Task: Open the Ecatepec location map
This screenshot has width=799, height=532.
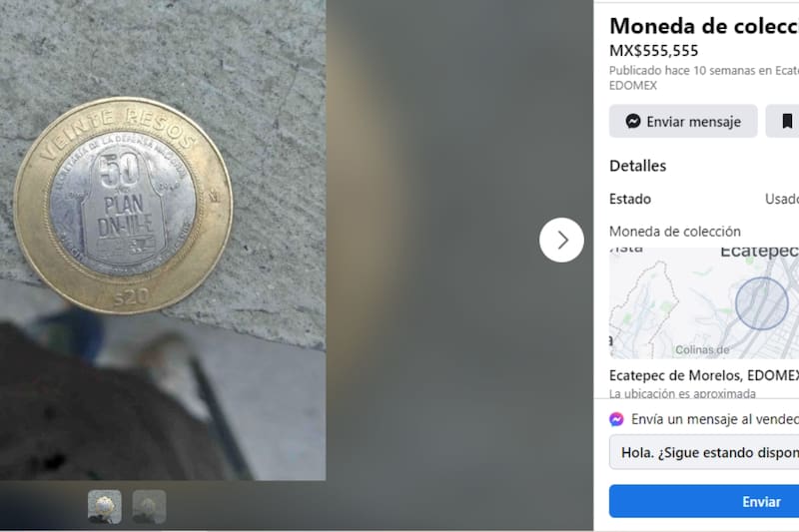Action: pyautogui.click(x=704, y=303)
